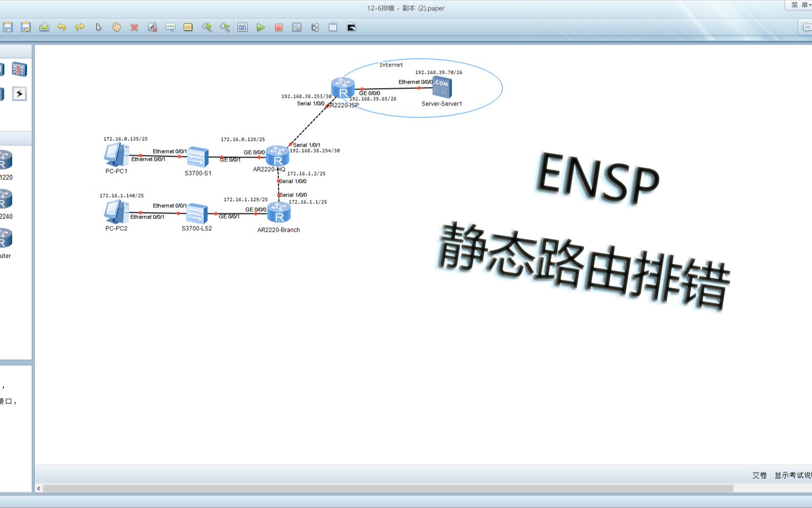The width and height of the screenshot is (812, 508).
Task: Redo the last action
Action: coord(80,27)
